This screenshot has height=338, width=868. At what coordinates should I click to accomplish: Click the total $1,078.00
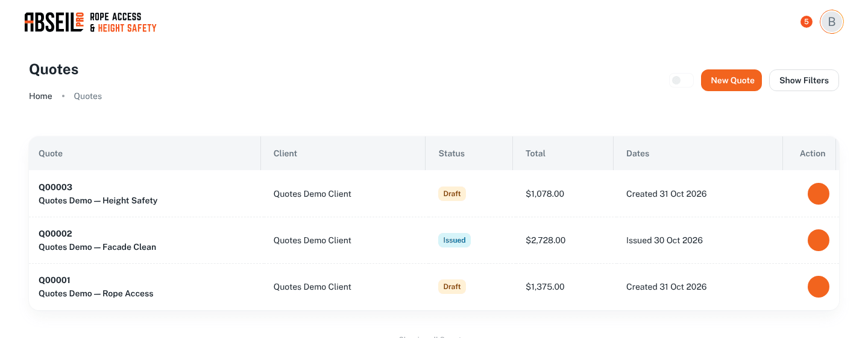tap(545, 194)
